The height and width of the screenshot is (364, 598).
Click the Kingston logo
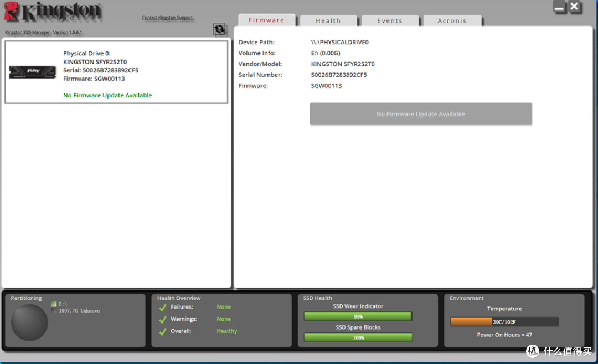pos(53,12)
